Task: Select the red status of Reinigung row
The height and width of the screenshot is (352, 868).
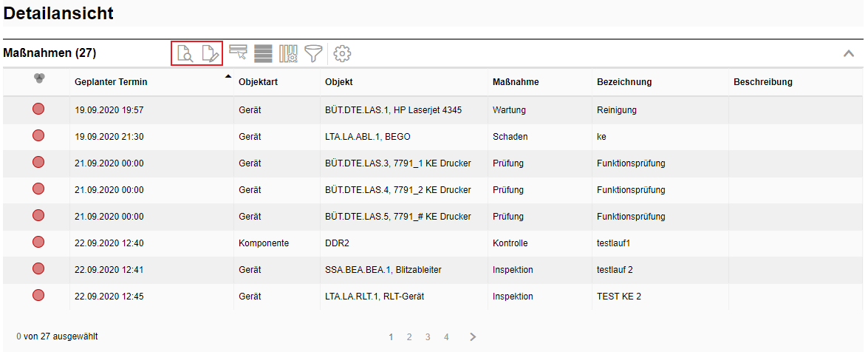Action: point(38,109)
